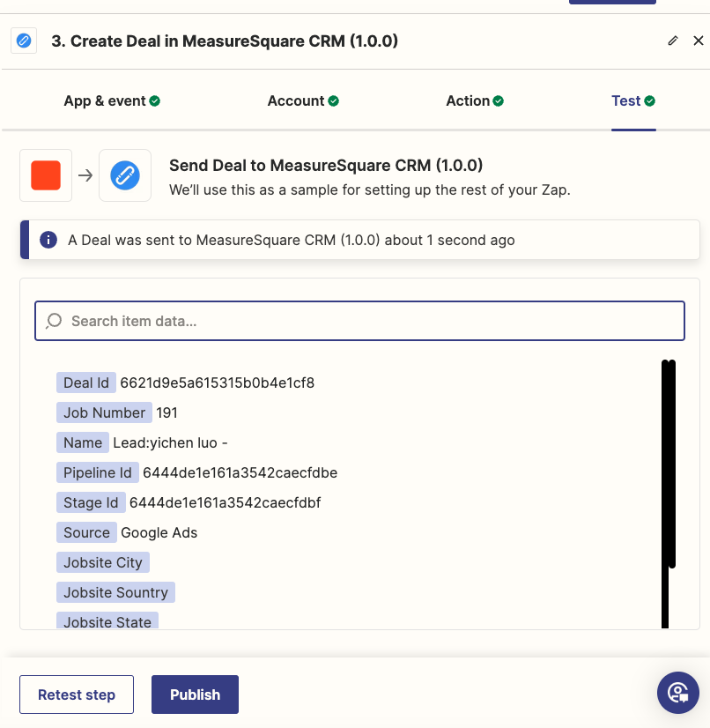The width and height of the screenshot is (710, 728).
Task: Open the help chat bubble icon
Action: pyautogui.click(x=678, y=693)
